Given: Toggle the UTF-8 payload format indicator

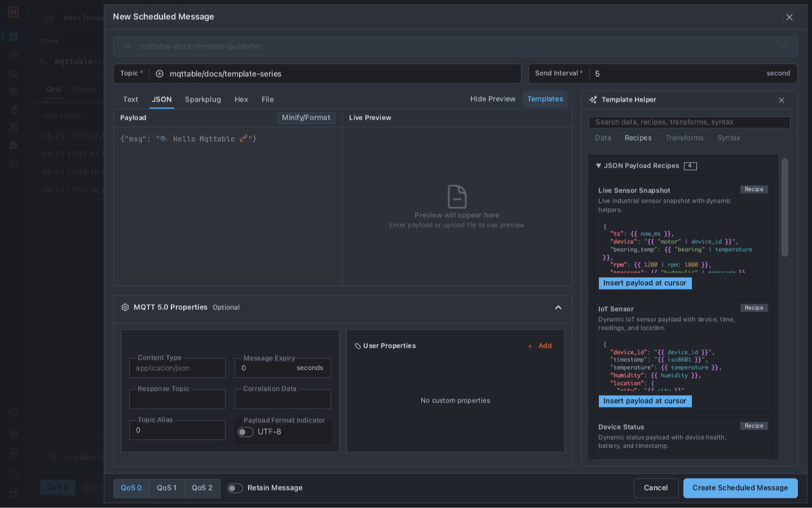Looking at the screenshot, I should (x=245, y=432).
